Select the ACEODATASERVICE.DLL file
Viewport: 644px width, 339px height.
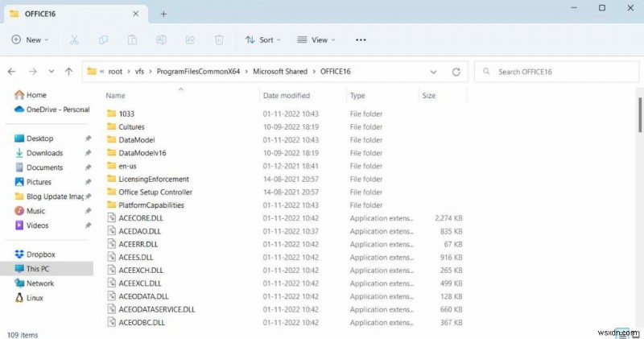(x=284, y=309)
